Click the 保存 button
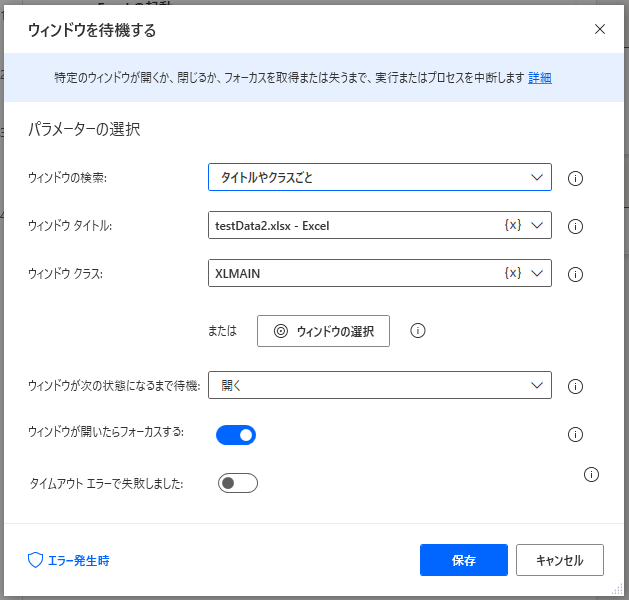Image resolution: width=629 pixels, height=600 pixels. pos(464,560)
